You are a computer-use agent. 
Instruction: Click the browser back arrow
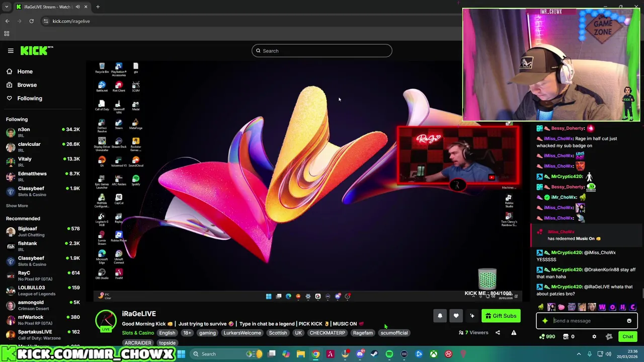(7, 21)
